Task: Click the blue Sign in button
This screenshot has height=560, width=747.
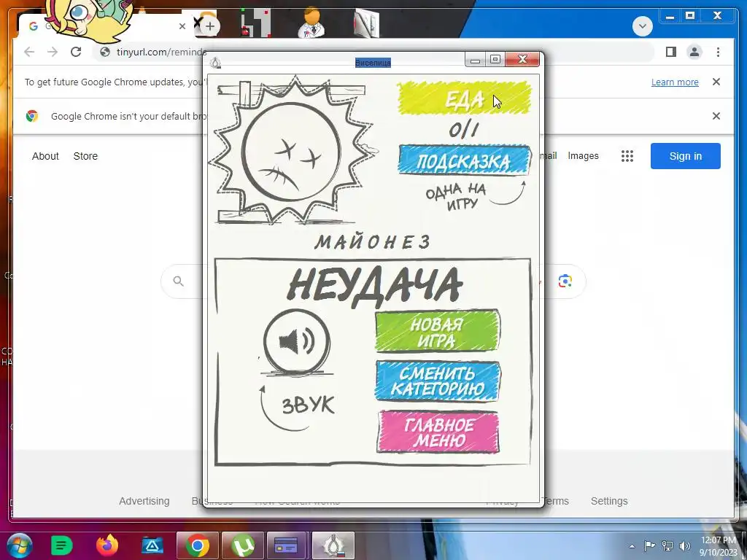Action: 685,156
